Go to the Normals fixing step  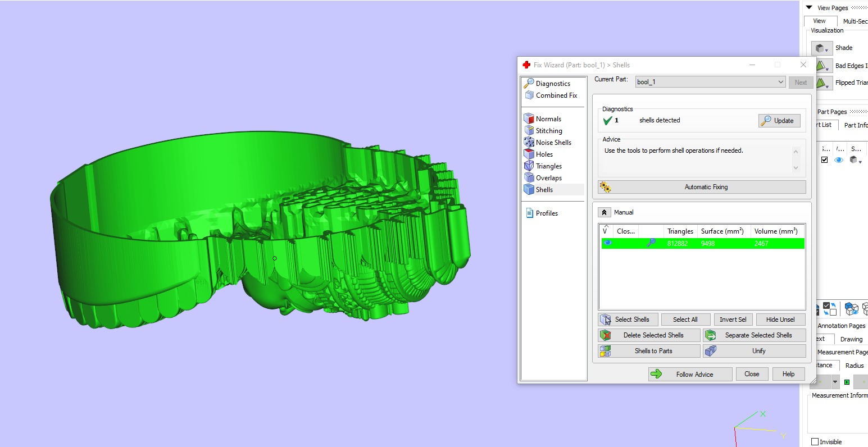(543, 118)
